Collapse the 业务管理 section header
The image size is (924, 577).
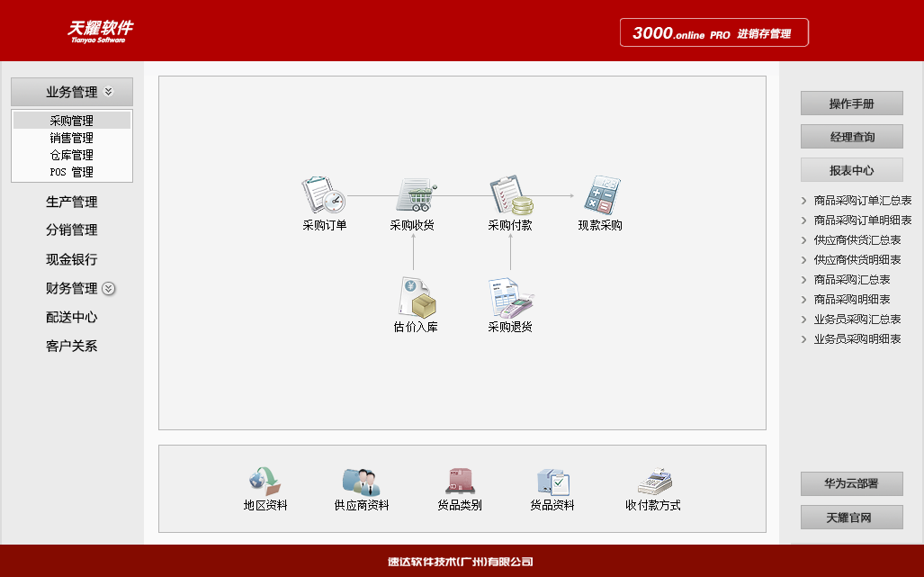click(x=72, y=92)
